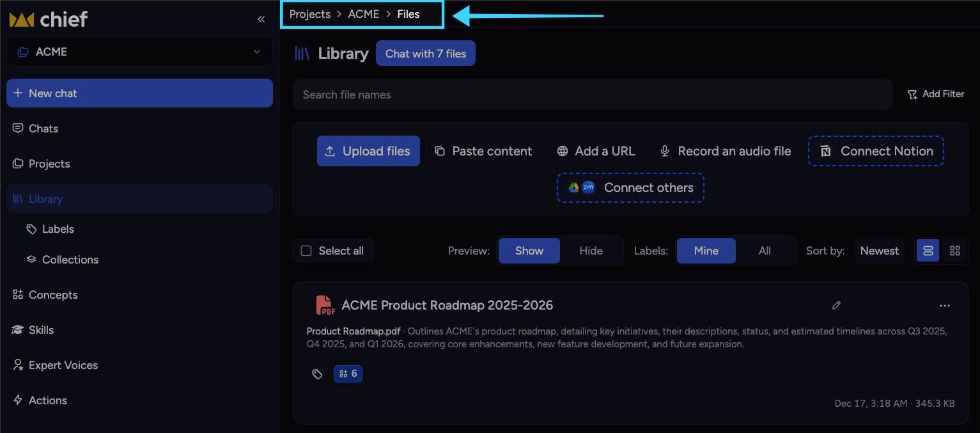Switch to grid view layout
The height and width of the screenshot is (433, 980).
click(955, 251)
